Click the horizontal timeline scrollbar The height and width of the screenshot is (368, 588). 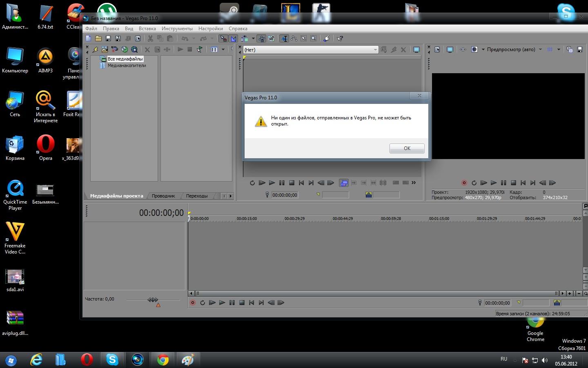(376, 293)
